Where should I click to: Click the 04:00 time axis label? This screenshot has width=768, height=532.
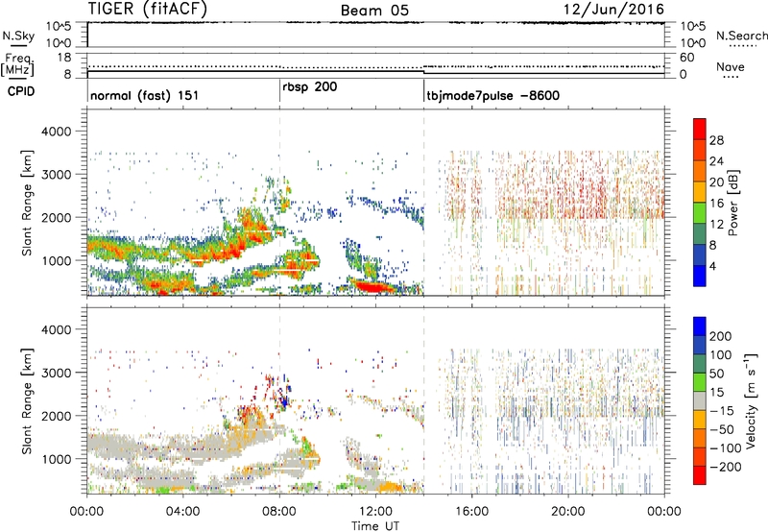182,512
